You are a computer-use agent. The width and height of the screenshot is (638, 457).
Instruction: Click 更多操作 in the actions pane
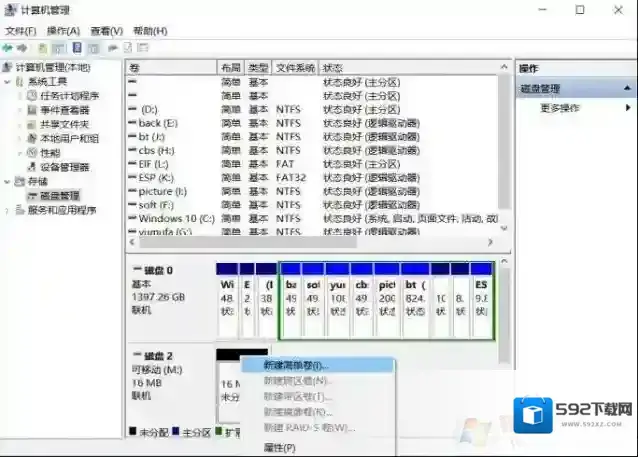tap(560, 108)
